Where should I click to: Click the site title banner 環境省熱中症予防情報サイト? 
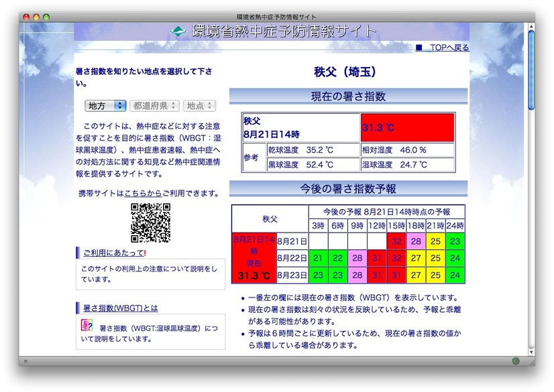coord(272,31)
